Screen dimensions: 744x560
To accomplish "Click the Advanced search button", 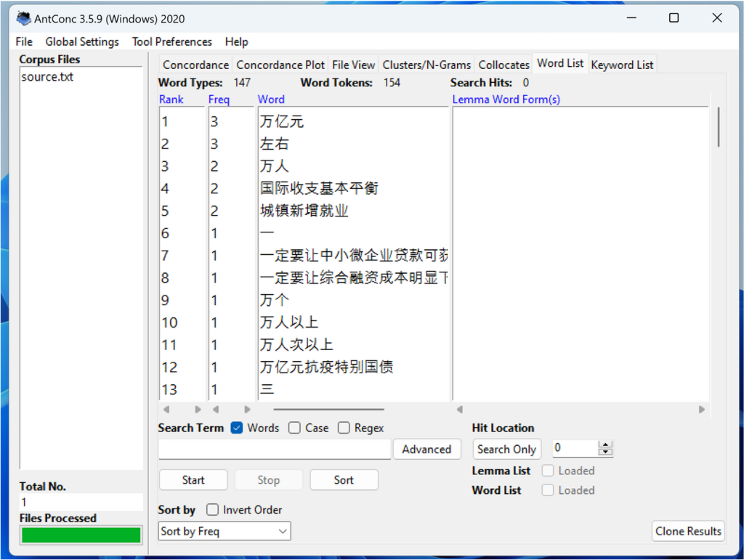I will point(426,449).
